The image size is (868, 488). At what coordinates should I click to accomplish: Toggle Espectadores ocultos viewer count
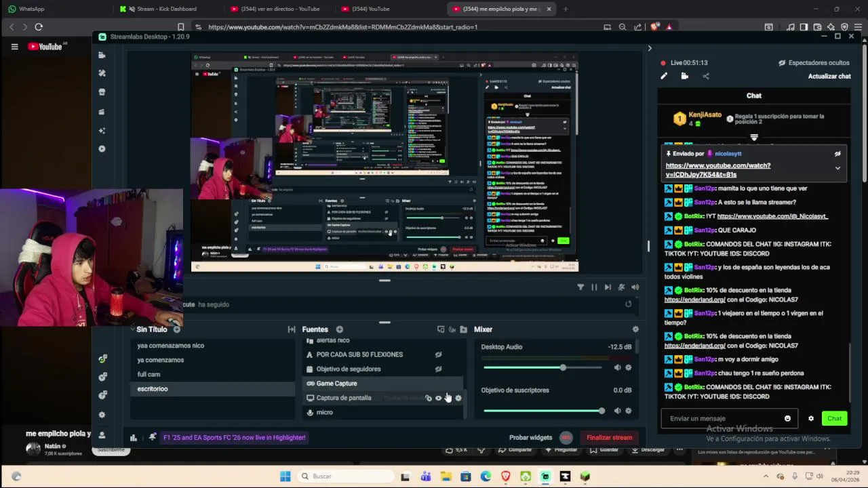pos(814,62)
